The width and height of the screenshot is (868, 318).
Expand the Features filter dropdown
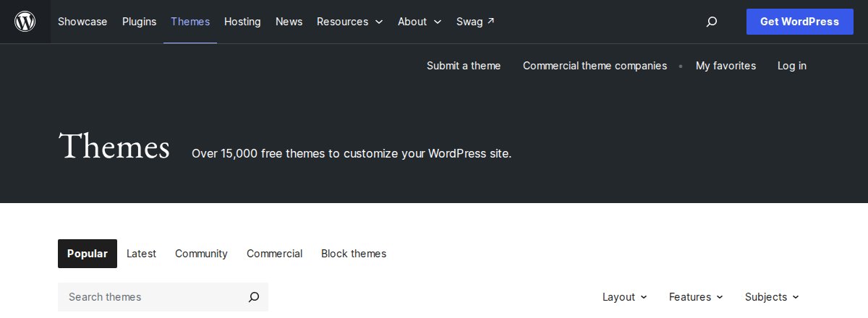click(x=696, y=297)
